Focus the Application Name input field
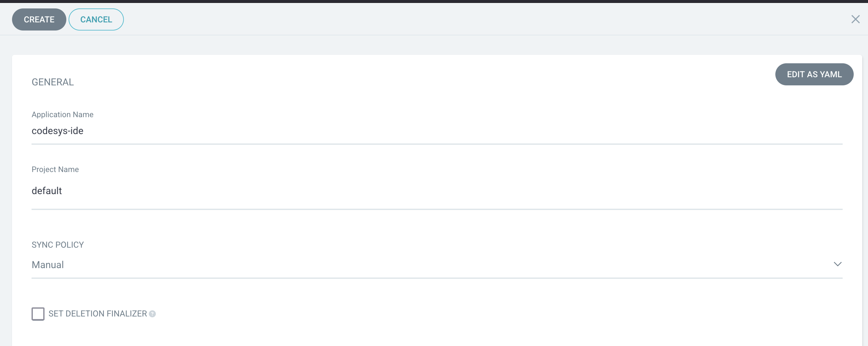The width and height of the screenshot is (868, 346). coord(437,131)
